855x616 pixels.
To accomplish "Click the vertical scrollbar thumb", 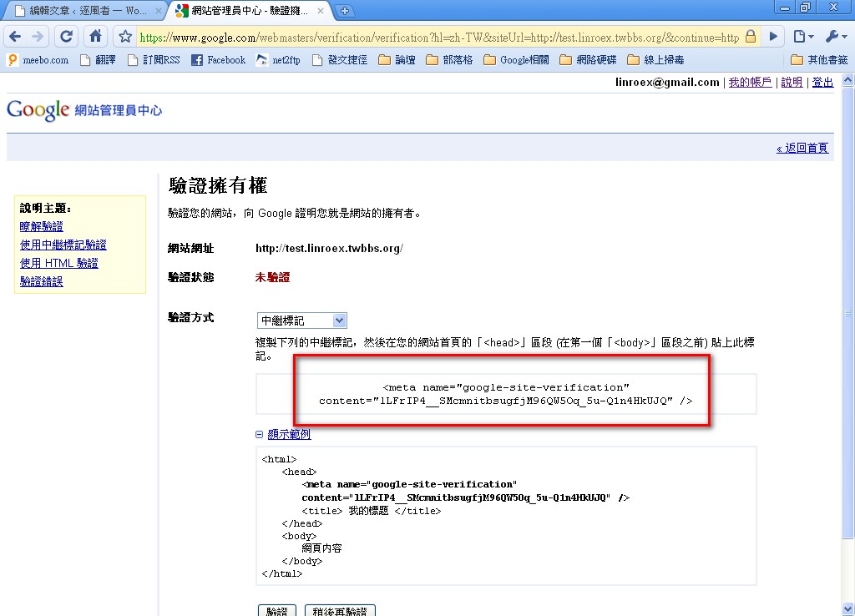I will 848,312.
